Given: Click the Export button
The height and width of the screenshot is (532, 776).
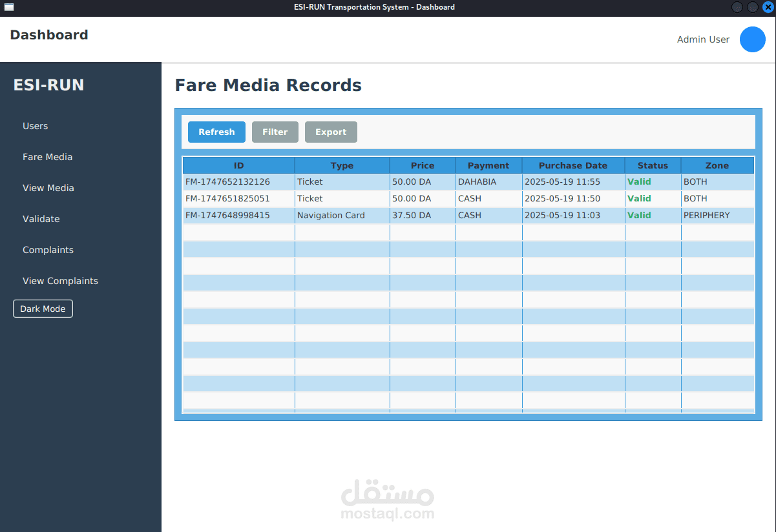Looking at the screenshot, I should click(331, 132).
